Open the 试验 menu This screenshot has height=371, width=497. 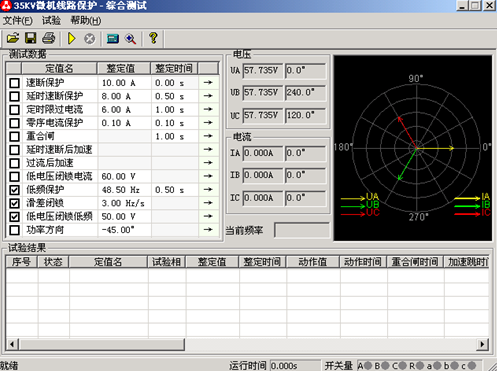pyautogui.click(x=51, y=21)
